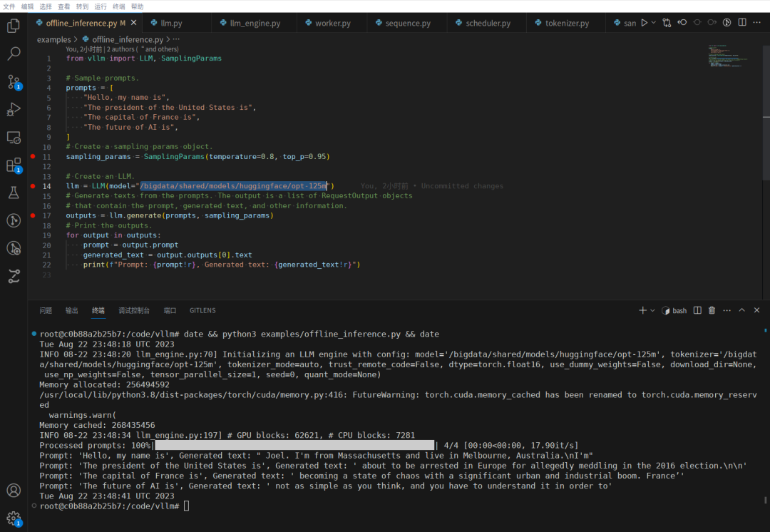Switch to Ports panel tab (端口)
Image resolution: width=770 pixels, height=532 pixels.
[x=170, y=310]
